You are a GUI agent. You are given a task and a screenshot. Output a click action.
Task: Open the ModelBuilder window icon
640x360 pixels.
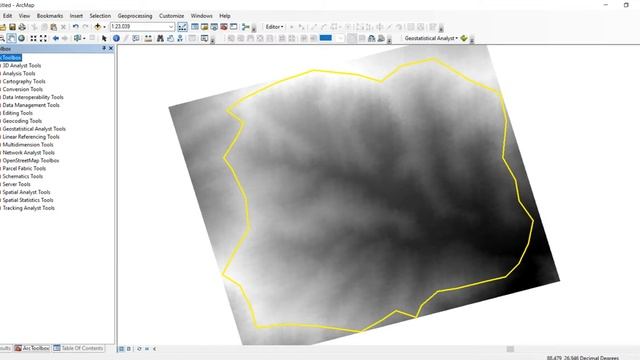point(245,27)
